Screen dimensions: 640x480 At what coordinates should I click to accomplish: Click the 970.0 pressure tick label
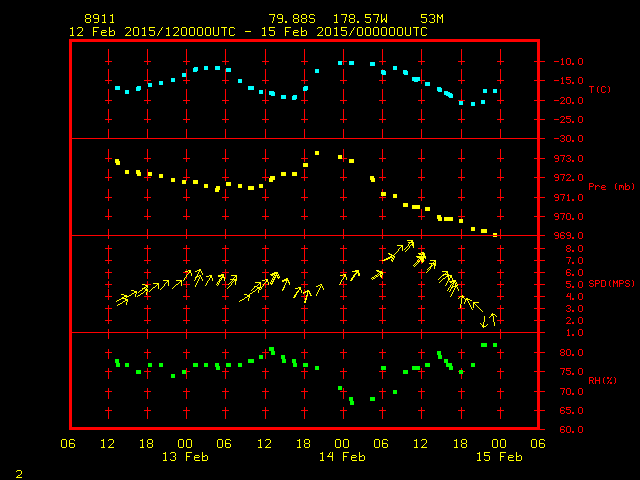(569, 217)
